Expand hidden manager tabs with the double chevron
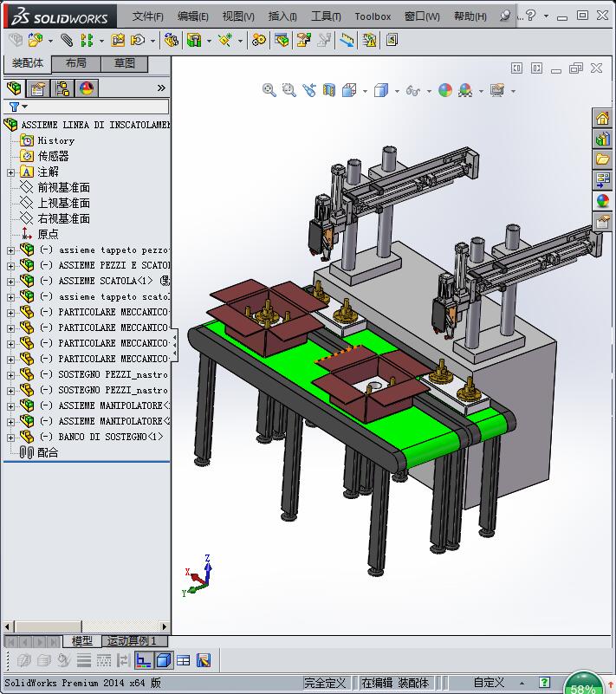The width and height of the screenshot is (616, 694). (161, 88)
